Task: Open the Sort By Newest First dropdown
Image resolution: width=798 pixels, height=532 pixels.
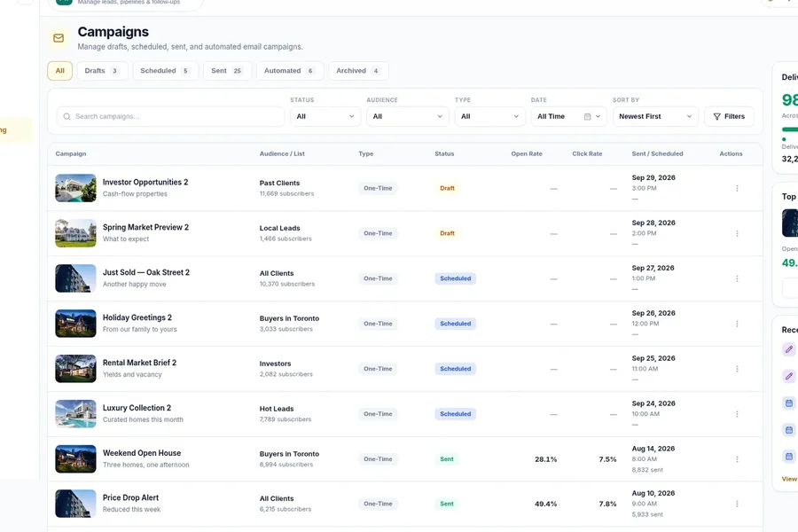Action: tap(655, 116)
